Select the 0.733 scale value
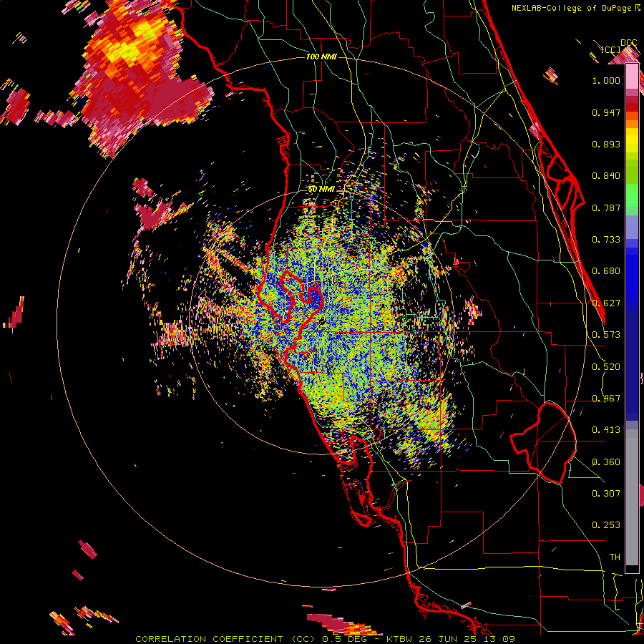Viewport: 644px width, 644px height. click(606, 240)
